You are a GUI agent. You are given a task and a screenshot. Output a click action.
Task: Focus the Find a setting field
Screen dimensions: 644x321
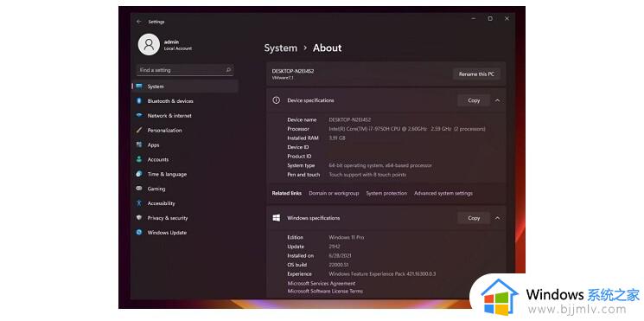[x=185, y=70]
